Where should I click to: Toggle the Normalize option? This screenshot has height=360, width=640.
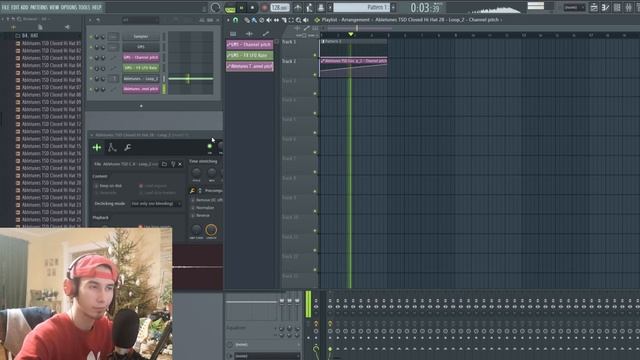(203, 208)
